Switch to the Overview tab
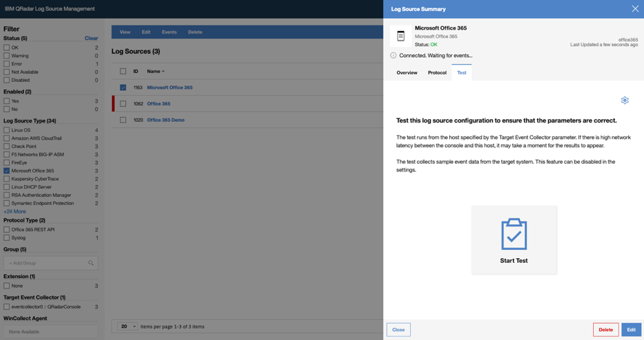Screen dimensions: 644x340 pyautogui.click(x=407, y=73)
